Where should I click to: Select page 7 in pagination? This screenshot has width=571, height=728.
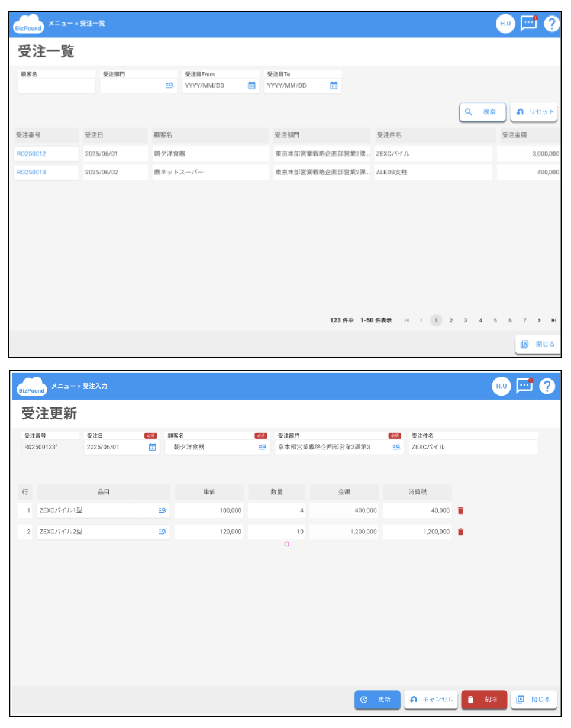click(525, 321)
